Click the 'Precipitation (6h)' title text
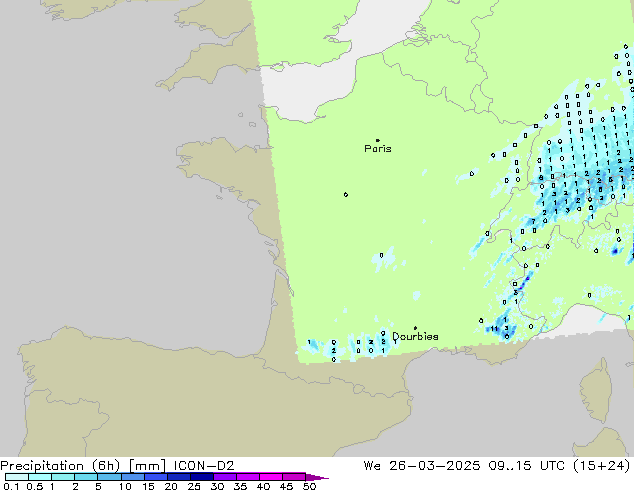Image resolution: width=634 pixels, height=490 pixels. point(60,466)
